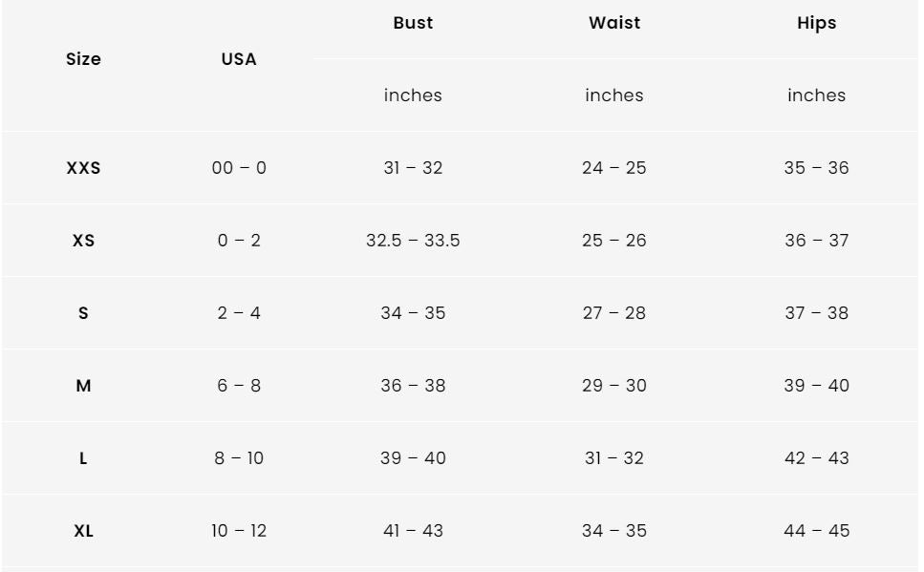
Task: Select the XL size row label
Action: (83, 531)
